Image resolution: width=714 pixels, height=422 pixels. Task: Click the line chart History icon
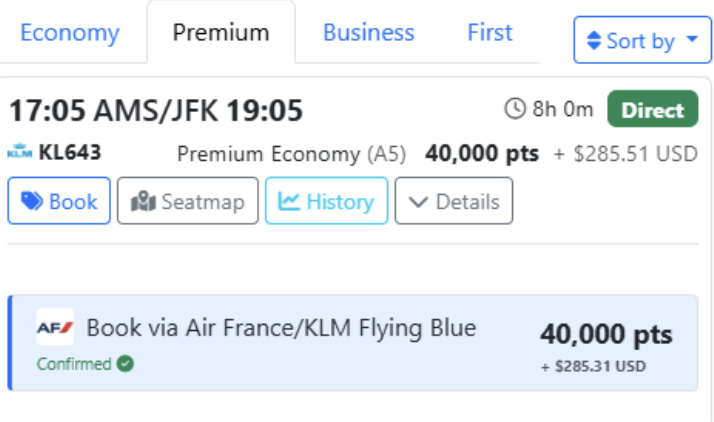pos(289,201)
